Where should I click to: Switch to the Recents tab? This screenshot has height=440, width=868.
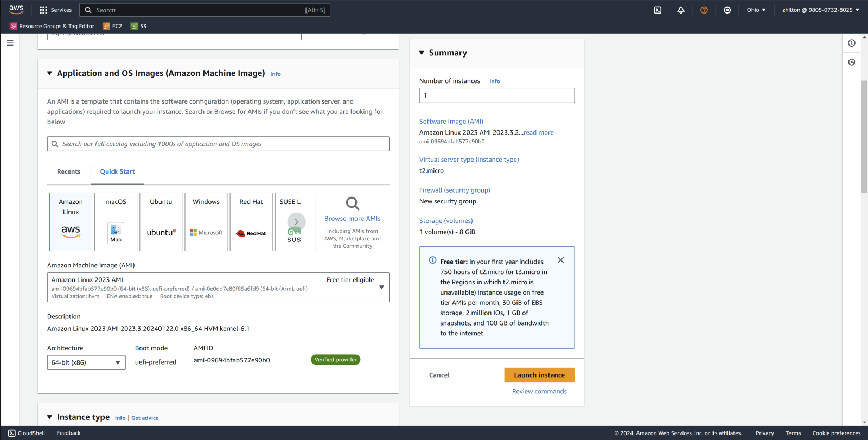tap(68, 171)
